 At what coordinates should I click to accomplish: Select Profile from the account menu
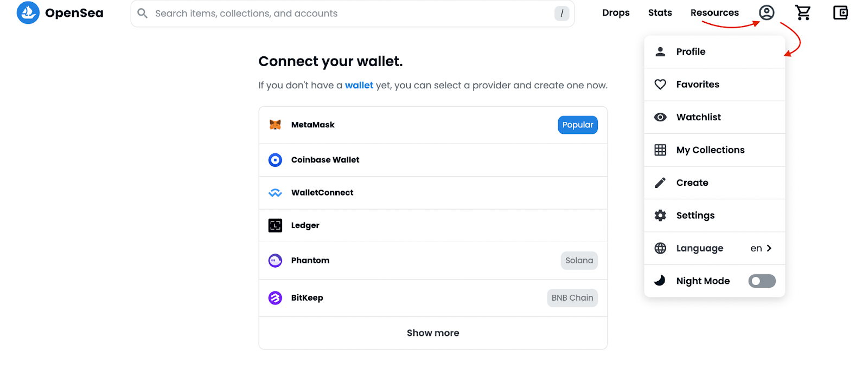pos(691,51)
